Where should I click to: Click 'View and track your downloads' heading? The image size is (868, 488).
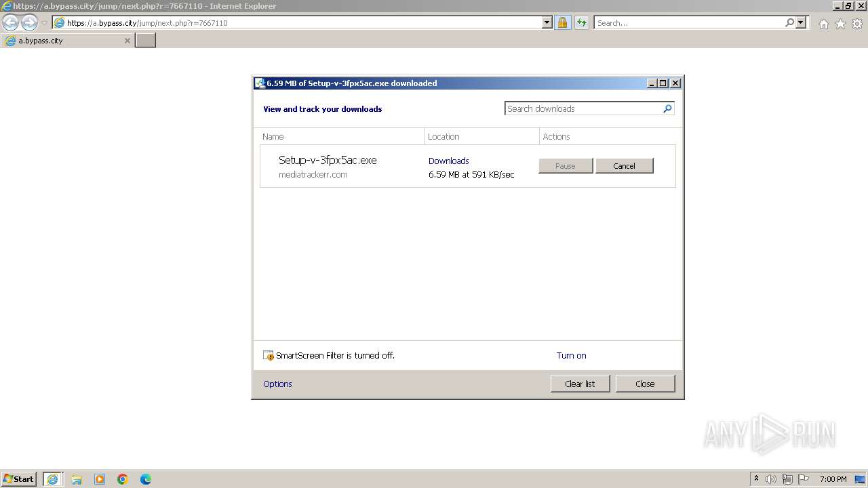[x=322, y=109]
